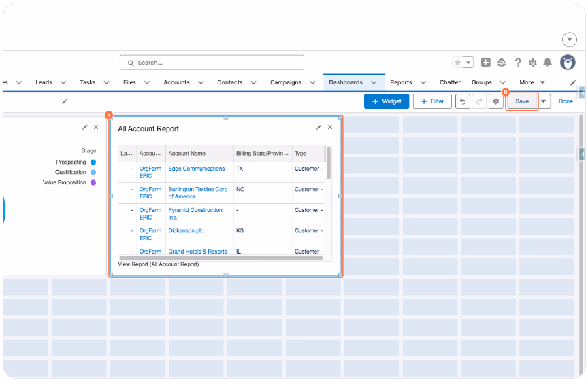The height and width of the screenshot is (380, 588).
Task: Expand the Contacts tab chevron
Action: point(253,82)
